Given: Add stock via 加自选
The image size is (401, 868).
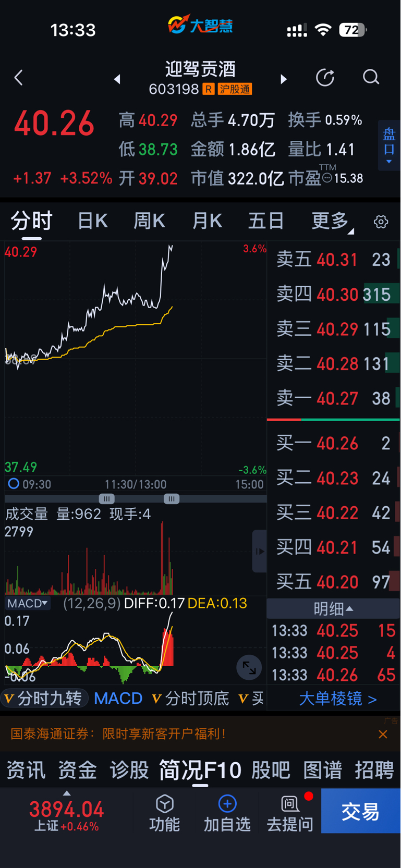Looking at the screenshot, I should 227,812.
